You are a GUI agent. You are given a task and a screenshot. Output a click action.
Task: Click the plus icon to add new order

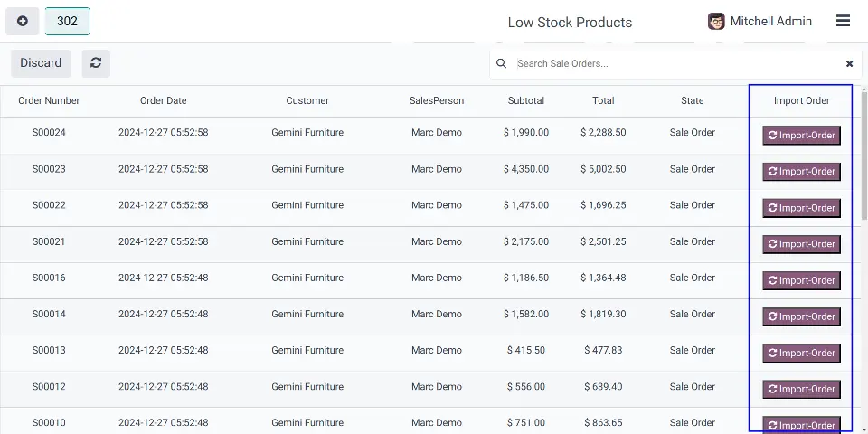coord(22,21)
